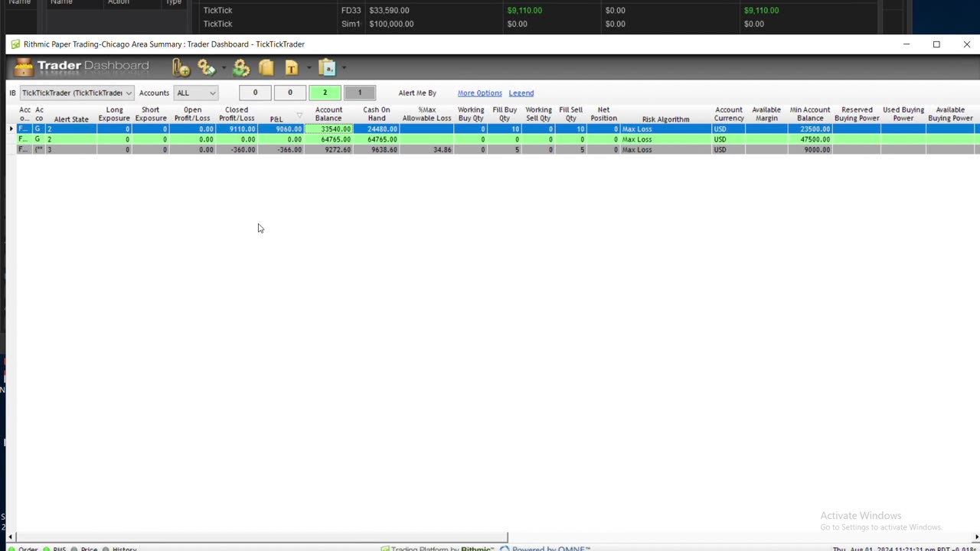Click the paperclip add-attachment toolbar icon
Viewport: 980px width, 551px height.
point(181,68)
